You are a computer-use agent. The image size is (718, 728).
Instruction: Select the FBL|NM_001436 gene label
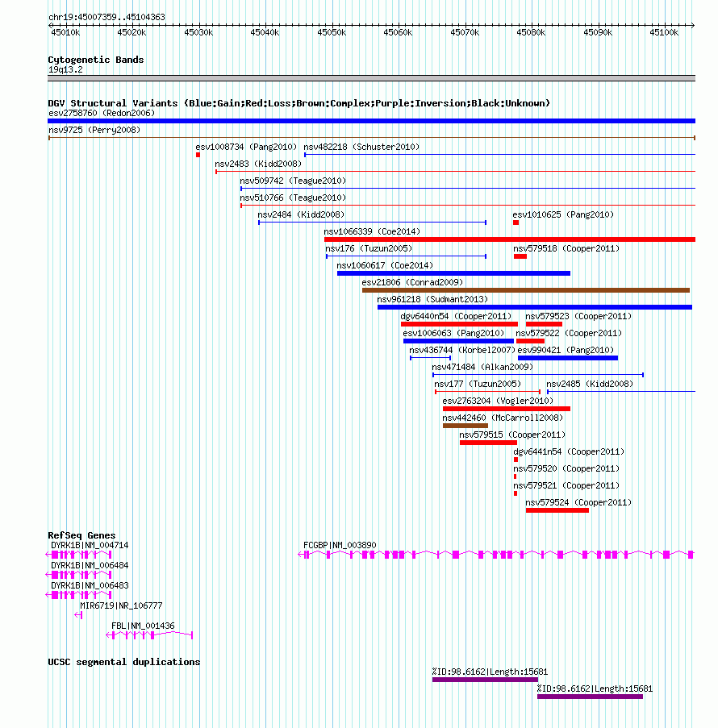143,626
